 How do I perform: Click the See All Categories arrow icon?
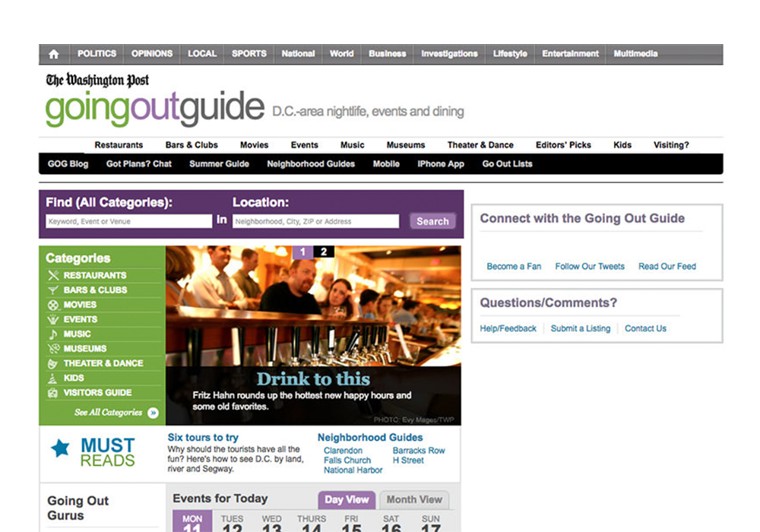153,413
